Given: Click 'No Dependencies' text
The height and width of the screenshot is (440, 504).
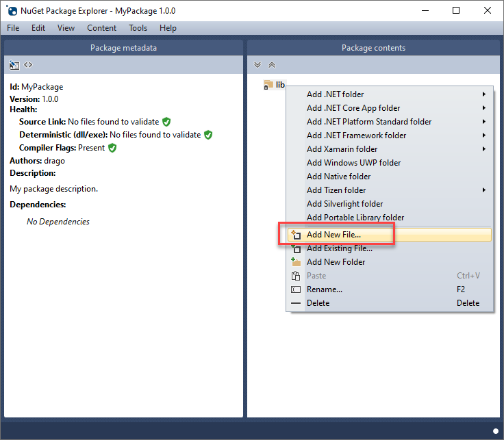Looking at the screenshot, I should (58, 222).
